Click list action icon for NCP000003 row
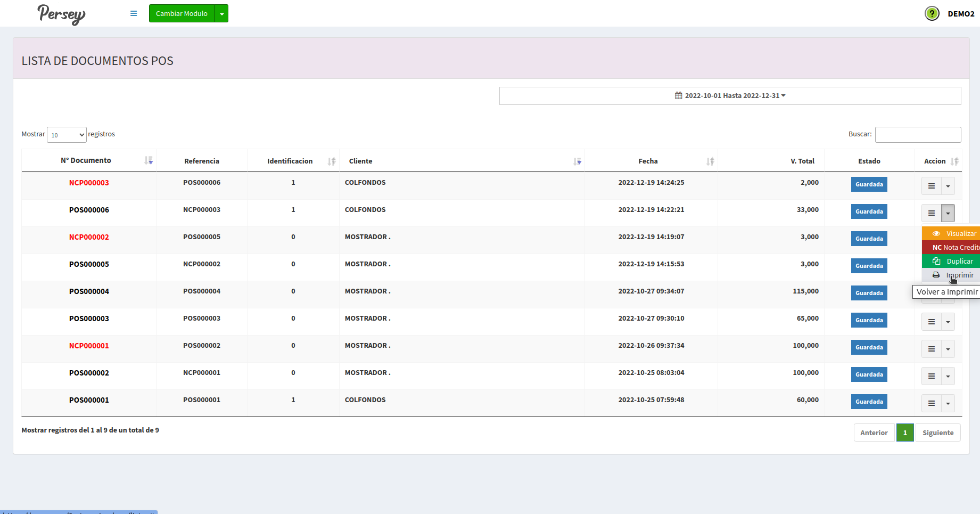The width and height of the screenshot is (980, 514). [931, 186]
